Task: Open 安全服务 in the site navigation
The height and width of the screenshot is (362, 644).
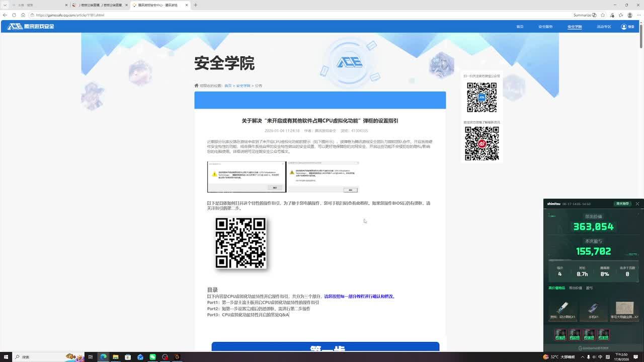Action: point(545,27)
